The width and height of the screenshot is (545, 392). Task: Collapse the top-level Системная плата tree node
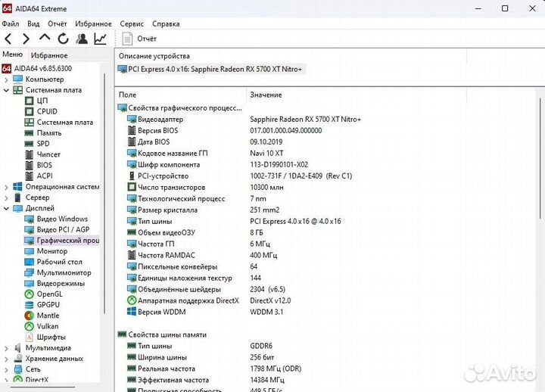pos(6,90)
